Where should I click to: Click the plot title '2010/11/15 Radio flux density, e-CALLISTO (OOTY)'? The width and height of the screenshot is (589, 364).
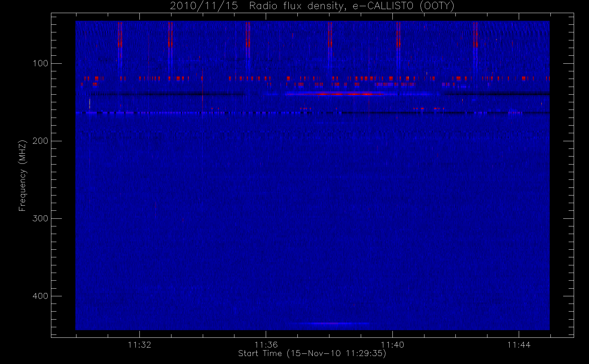pos(312,6)
